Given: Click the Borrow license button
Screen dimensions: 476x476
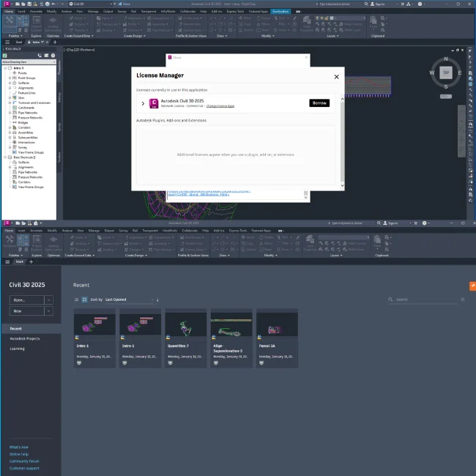Looking at the screenshot, I should (319, 103).
